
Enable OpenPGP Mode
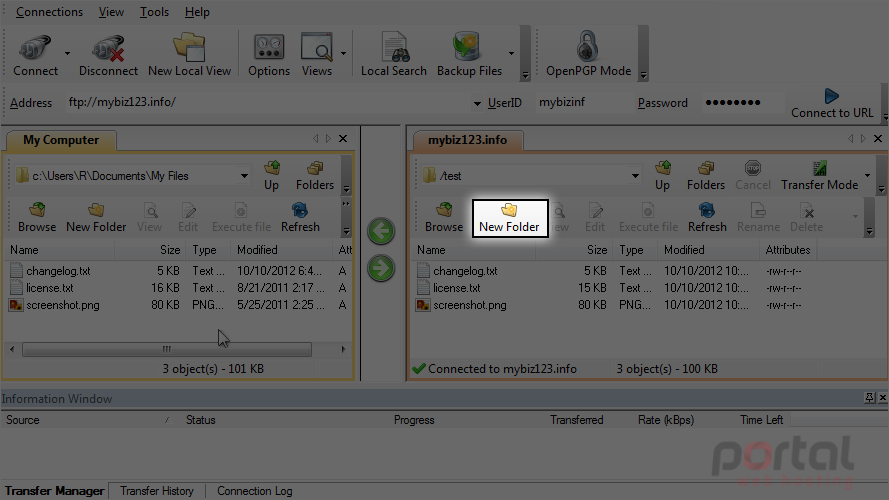coord(589,54)
